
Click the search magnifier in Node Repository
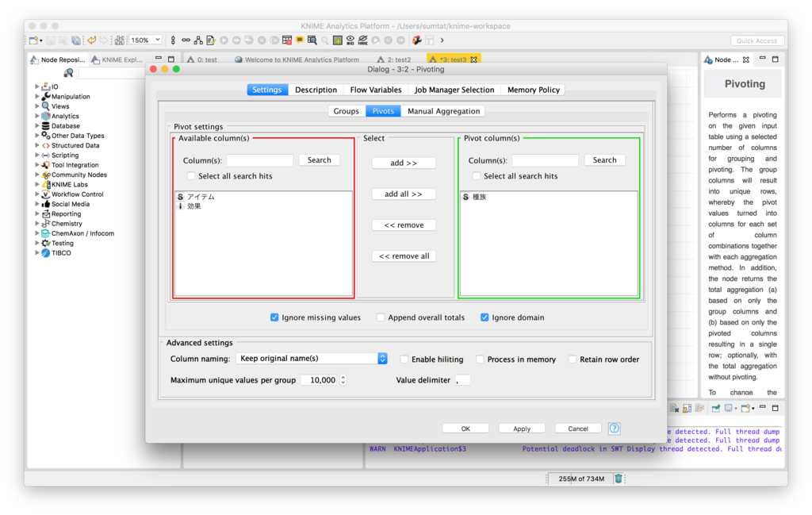(x=68, y=73)
